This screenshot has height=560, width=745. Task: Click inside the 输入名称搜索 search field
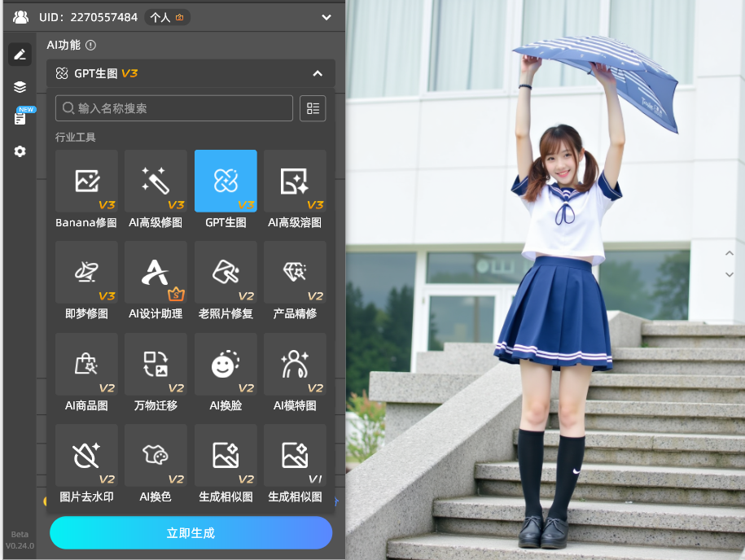[x=173, y=107]
